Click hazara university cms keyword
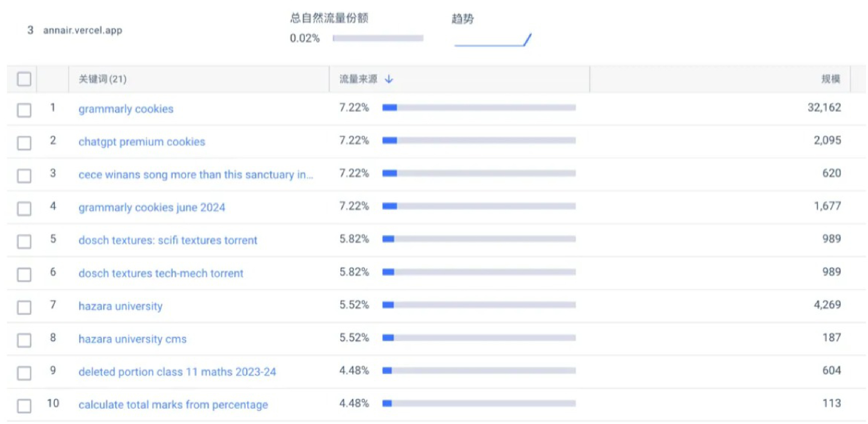The image size is (868, 424). coord(133,339)
